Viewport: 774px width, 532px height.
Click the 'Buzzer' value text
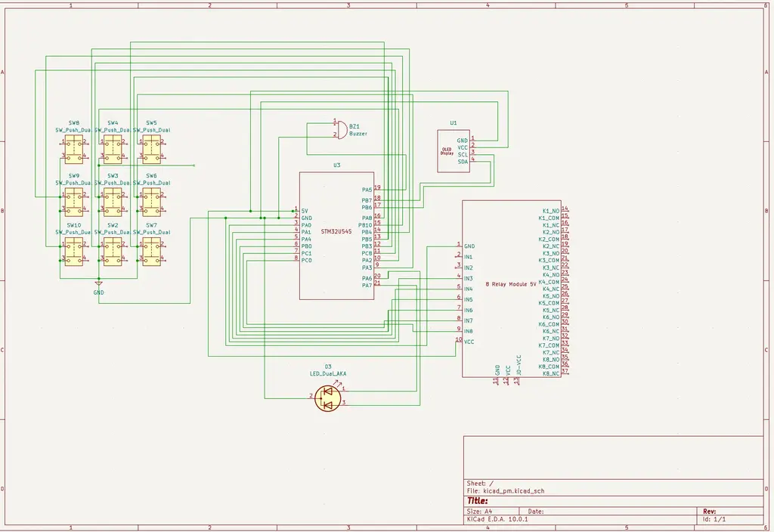(x=358, y=134)
